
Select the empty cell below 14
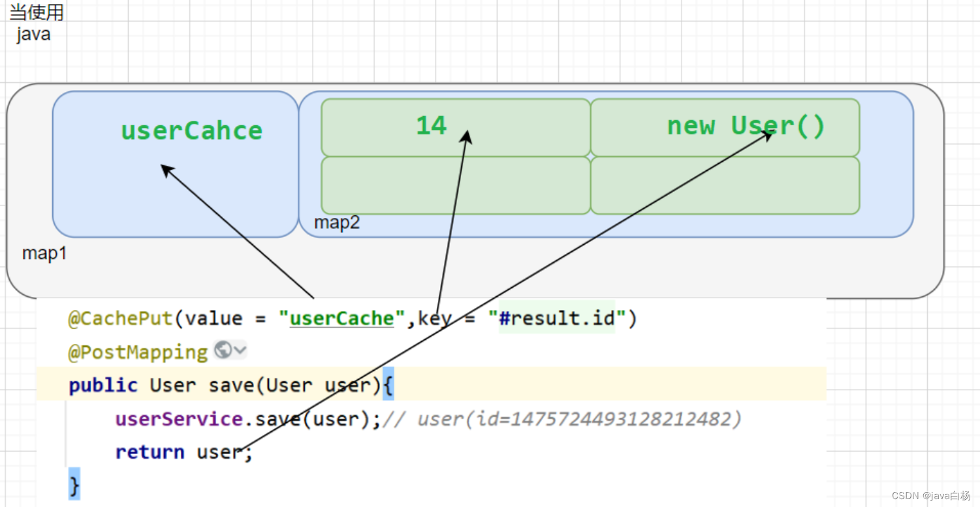tap(456, 185)
